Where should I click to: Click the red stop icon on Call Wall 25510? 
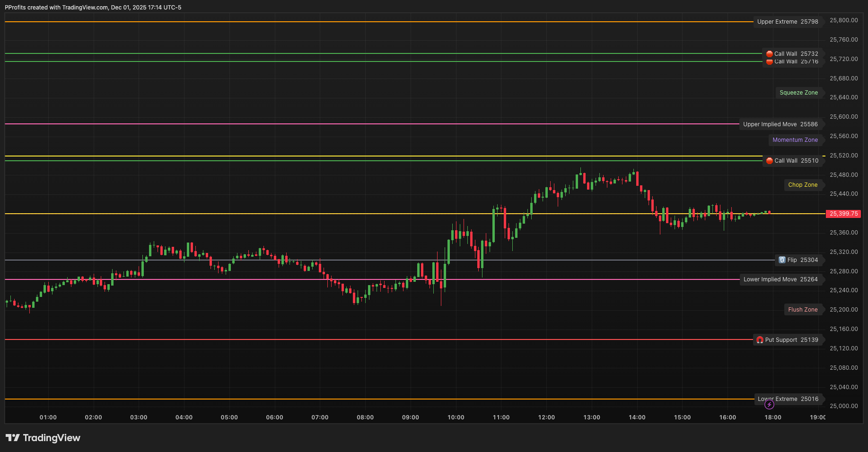click(x=769, y=161)
